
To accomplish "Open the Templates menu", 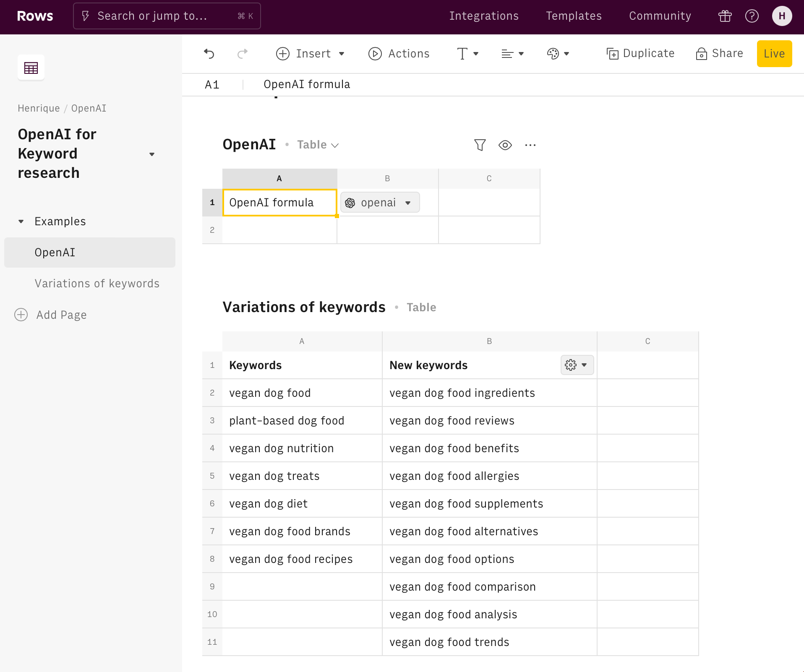I will [574, 16].
